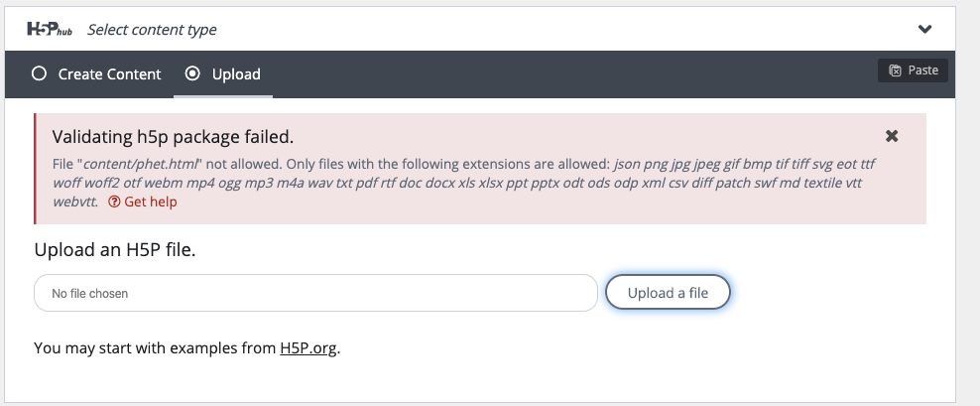
Task: Click the allowed extensions list text
Action: tap(462, 183)
